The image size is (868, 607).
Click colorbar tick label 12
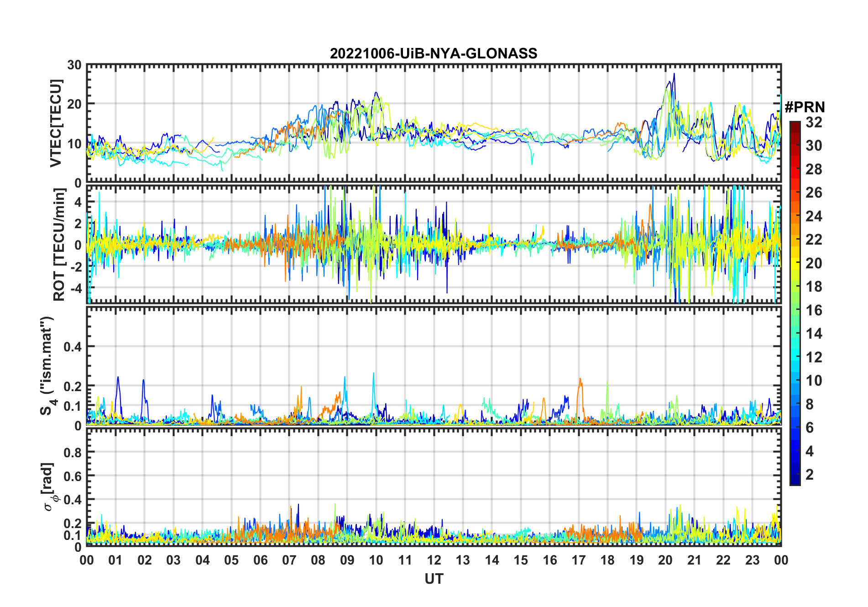tap(814, 357)
